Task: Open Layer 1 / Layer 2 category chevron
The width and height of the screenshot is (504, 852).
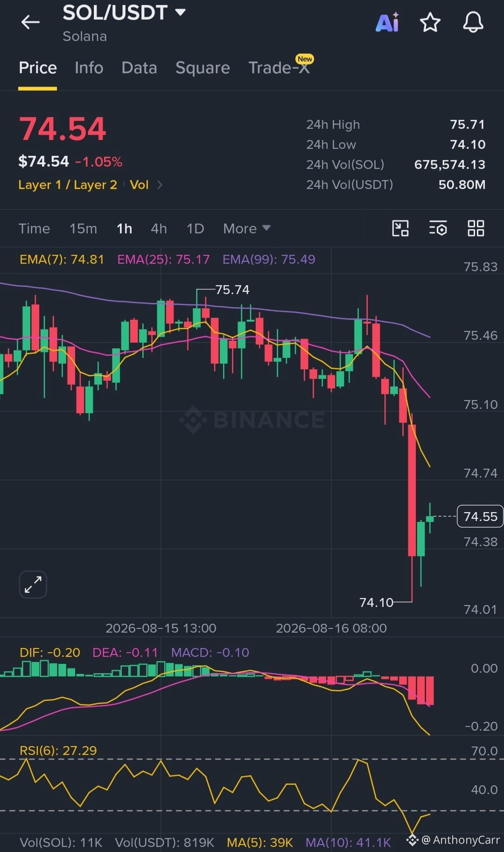Action: pyautogui.click(x=160, y=185)
